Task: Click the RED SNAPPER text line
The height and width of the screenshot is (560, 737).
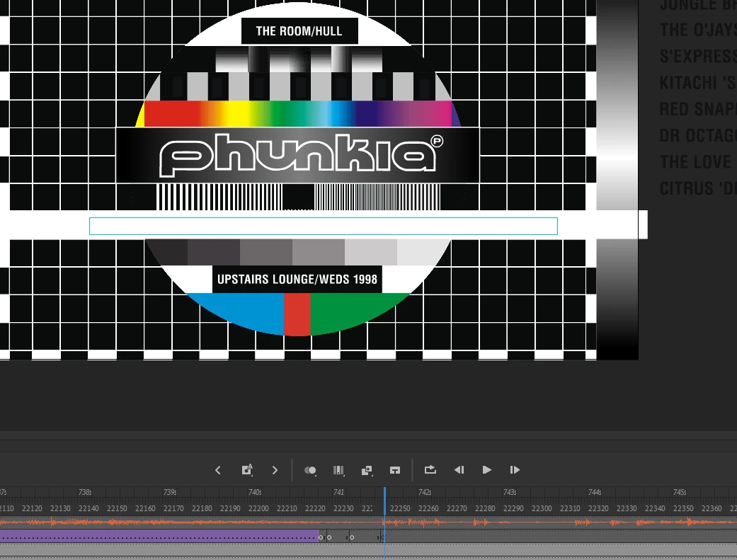Action: (698, 109)
